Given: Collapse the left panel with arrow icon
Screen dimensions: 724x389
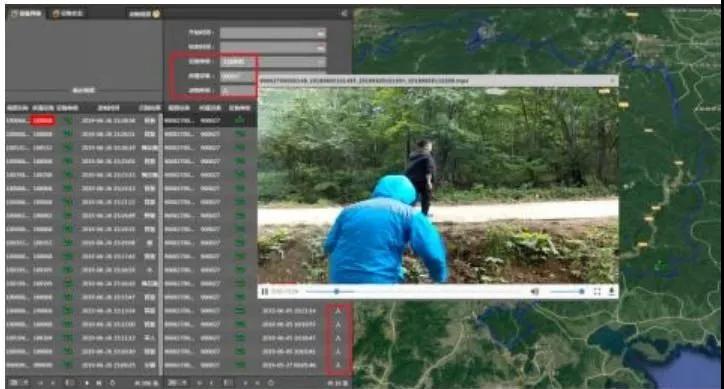Looking at the screenshot, I should (x=344, y=13).
